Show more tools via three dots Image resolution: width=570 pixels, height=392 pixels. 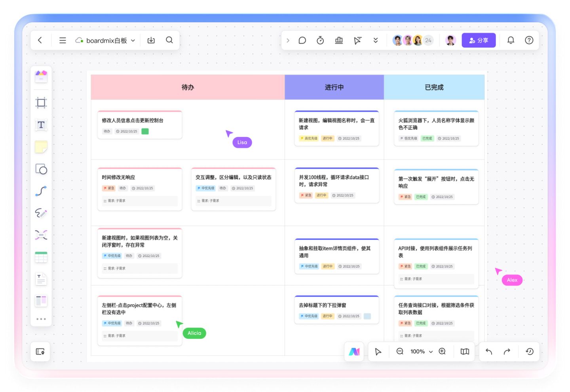coord(41,319)
